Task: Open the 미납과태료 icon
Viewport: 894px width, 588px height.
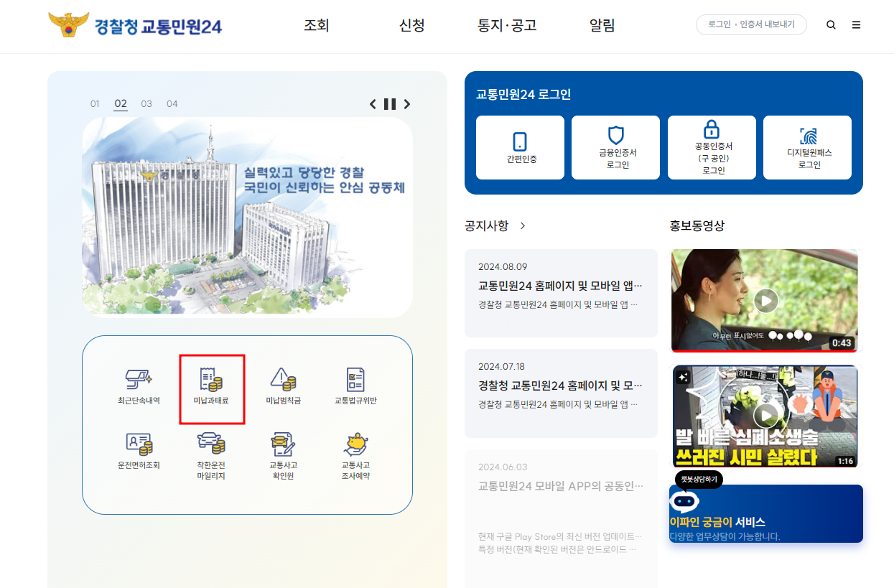Action: click(211, 386)
